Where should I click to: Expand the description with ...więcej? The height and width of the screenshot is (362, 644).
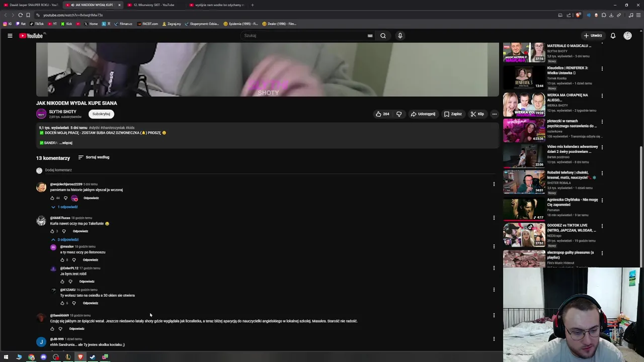coord(66,143)
